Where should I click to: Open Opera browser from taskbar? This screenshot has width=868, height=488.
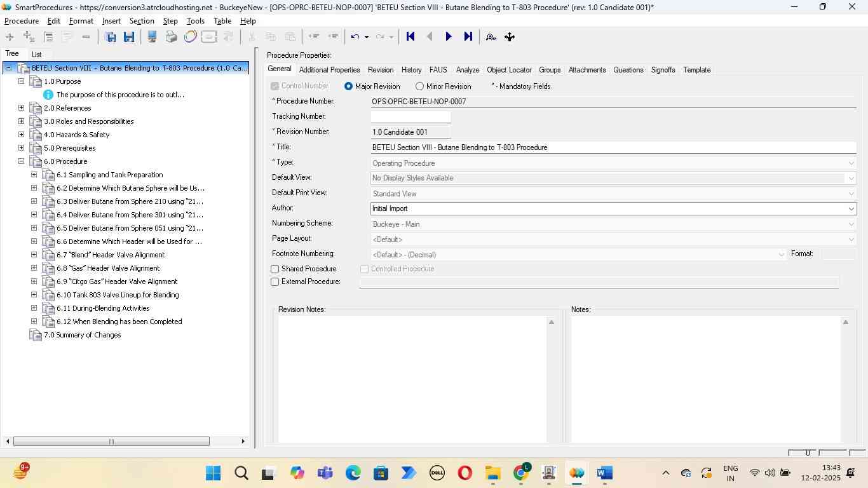pos(465,473)
